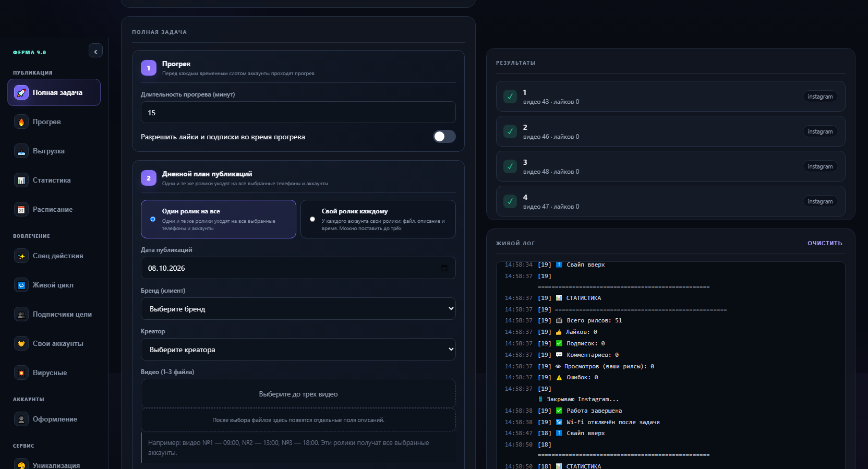Click the sparkle icon beside Спец действия
Viewport: 868px width, 469px height.
pos(21,256)
